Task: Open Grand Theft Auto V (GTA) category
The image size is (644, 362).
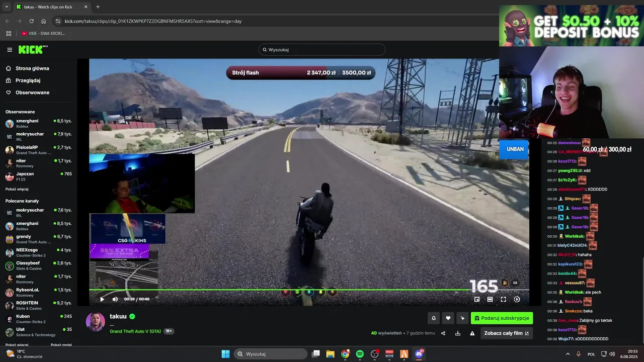Action: point(135,331)
